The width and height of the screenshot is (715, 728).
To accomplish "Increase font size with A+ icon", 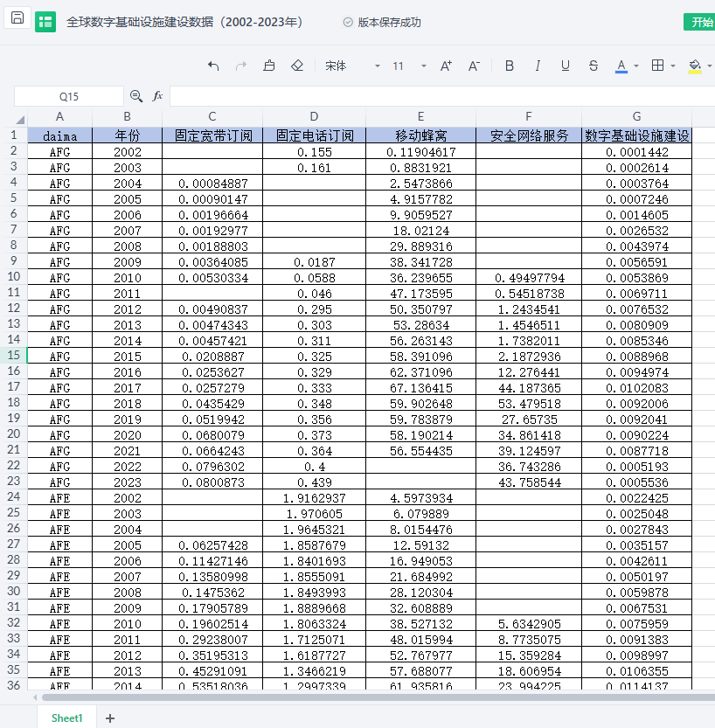I will (x=446, y=66).
